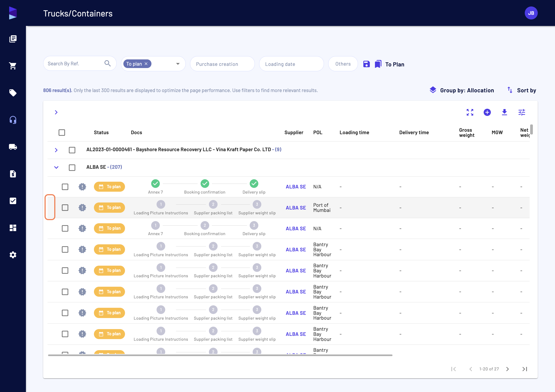Viewport: 555px width, 392px height.
Task: Open the price tag sidebar icon
Action: (x=13, y=93)
